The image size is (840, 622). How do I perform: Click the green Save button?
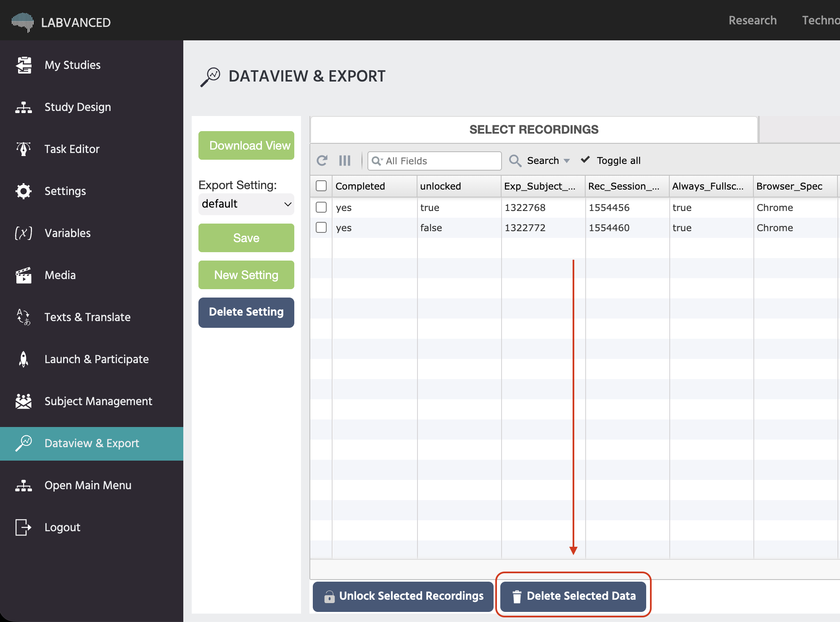[246, 238]
